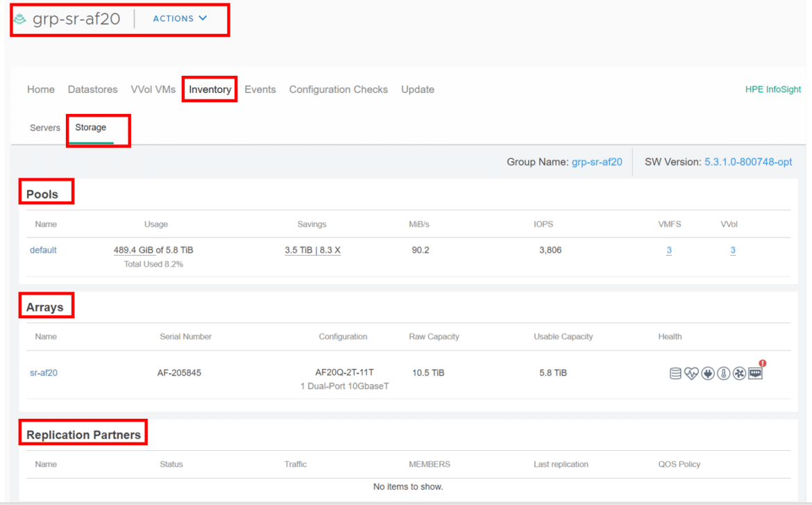Click the SW Version 5.3.1.0-800748-opt link
The height and width of the screenshot is (505, 812).
[x=747, y=162]
